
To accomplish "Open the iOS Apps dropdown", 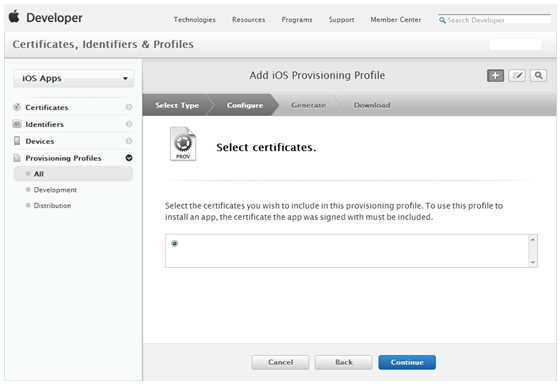I will [x=74, y=78].
